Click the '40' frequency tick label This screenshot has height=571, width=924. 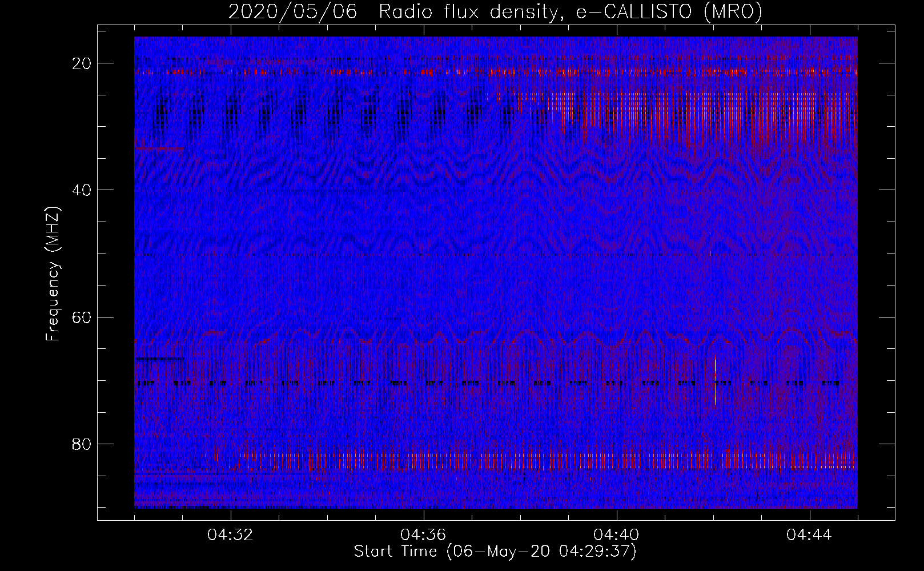pyautogui.click(x=82, y=190)
